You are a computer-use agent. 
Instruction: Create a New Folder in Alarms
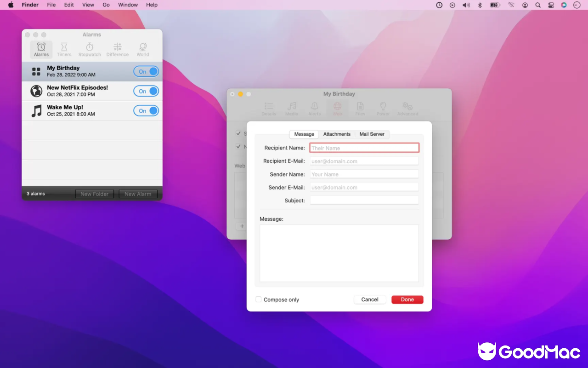[x=94, y=194]
